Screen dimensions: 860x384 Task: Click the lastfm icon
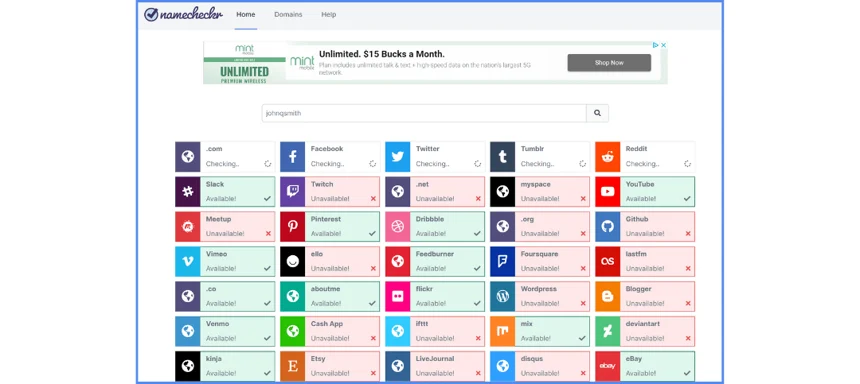[x=607, y=262]
